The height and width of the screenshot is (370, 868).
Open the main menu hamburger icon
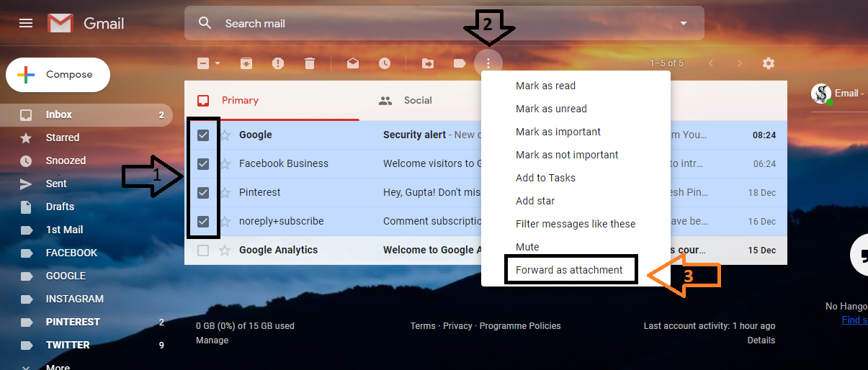[x=26, y=23]
